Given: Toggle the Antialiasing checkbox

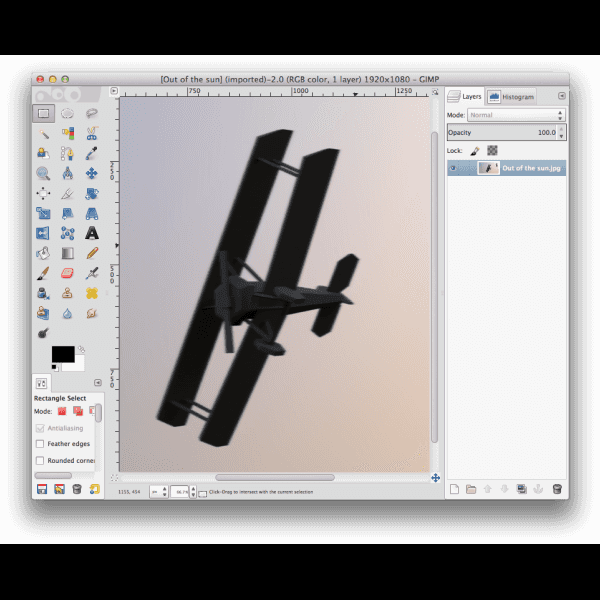Looking at the screenshot, I should 40,428.
